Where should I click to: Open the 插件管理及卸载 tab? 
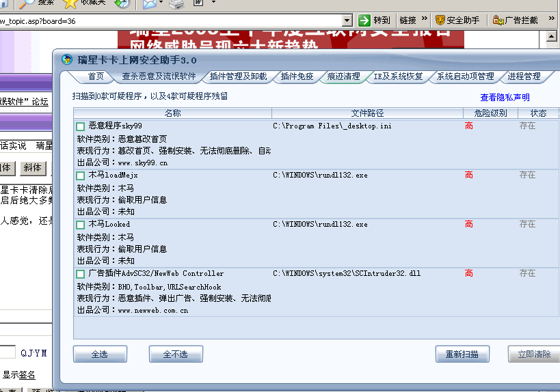click(238, 76)
